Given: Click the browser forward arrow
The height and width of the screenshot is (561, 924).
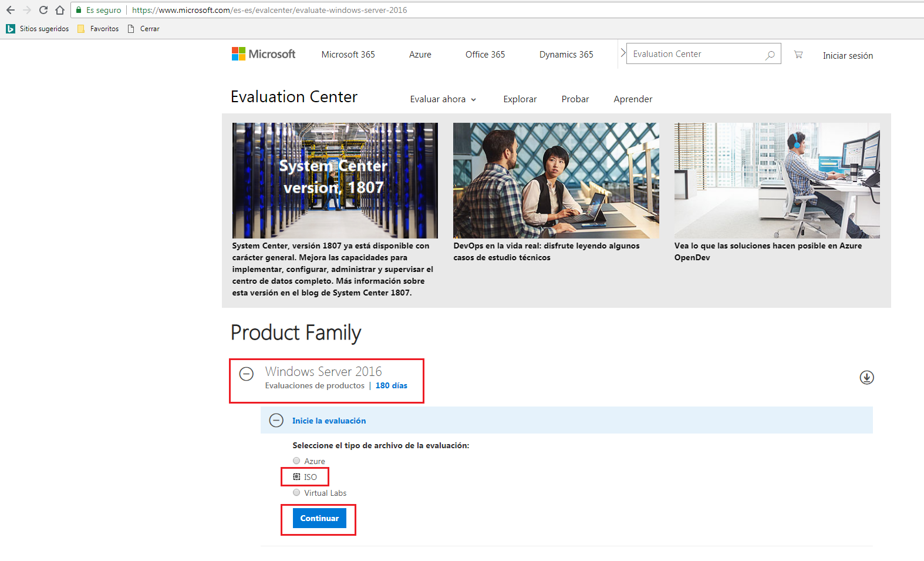Looking at the screenshot, I should tap(27, 10).
